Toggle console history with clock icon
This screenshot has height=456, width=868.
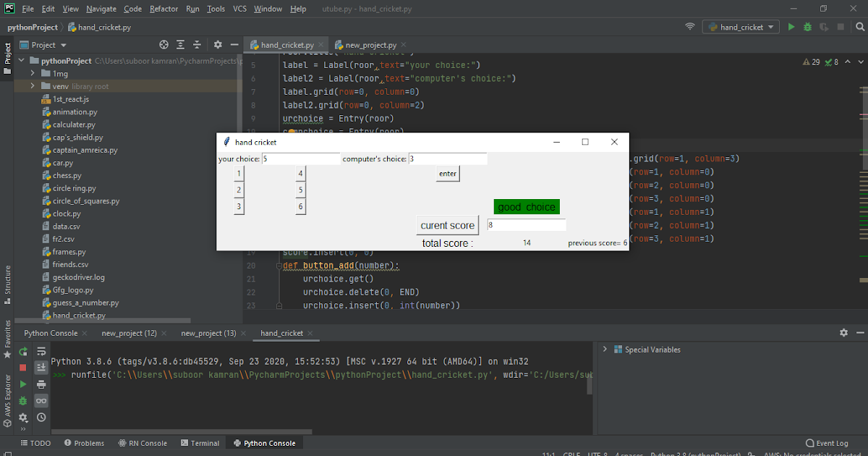pos(41,418)
